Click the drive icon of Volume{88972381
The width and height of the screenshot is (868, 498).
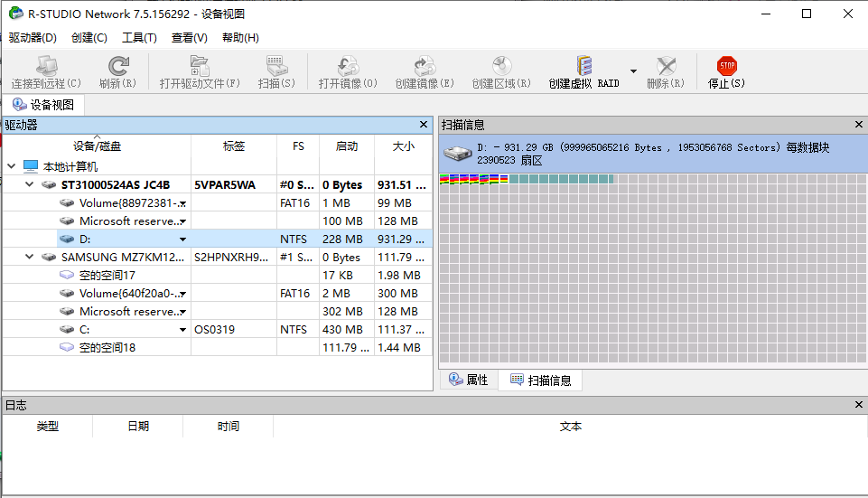tap(67, 202)
